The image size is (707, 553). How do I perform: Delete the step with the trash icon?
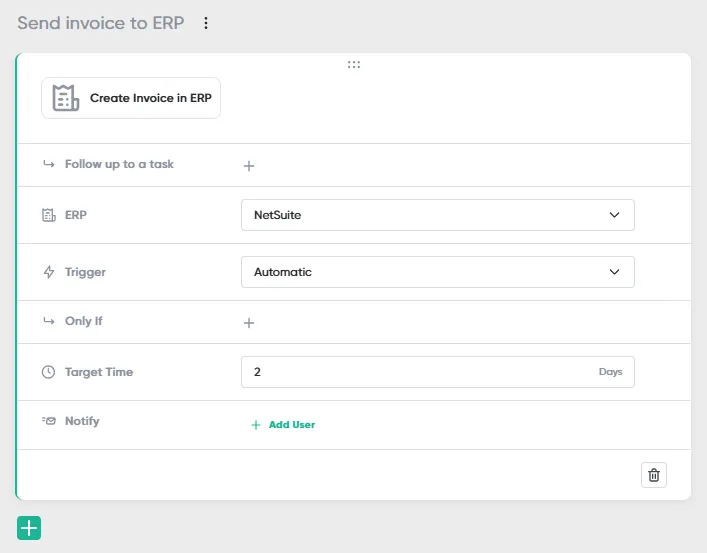tap(654, 475)
